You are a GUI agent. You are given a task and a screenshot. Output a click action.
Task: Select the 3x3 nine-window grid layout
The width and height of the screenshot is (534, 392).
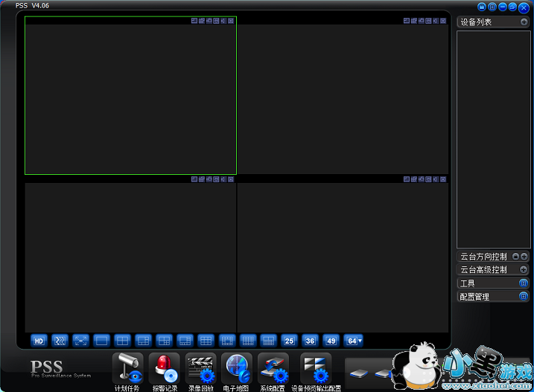coord(206,341)
